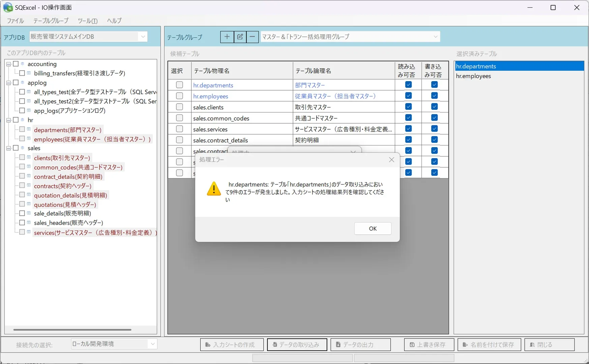589x364 pixels.
Task: Toggle 書き込み可否 checkbox for sales.services
Action: [434, 129]
